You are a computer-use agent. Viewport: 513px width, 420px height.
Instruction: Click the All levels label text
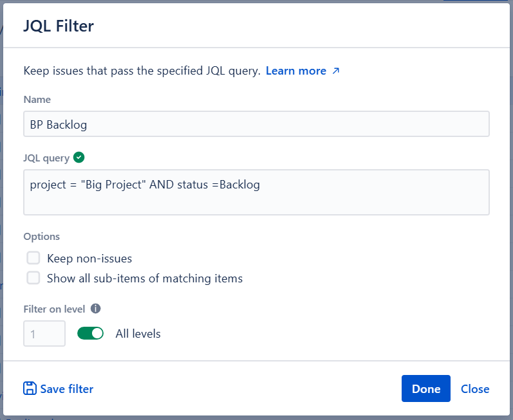click(x=138, y=334)
